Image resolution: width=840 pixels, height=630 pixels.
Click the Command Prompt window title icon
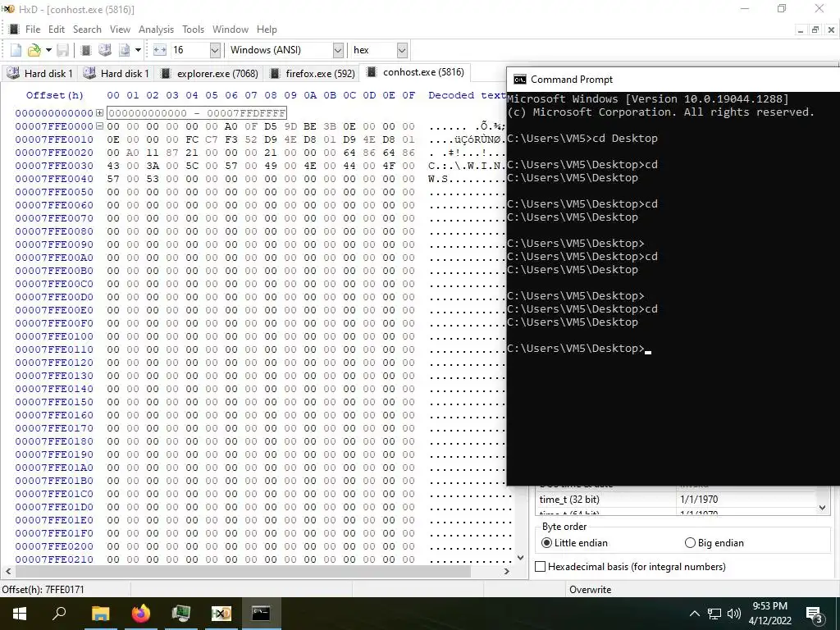519,80
